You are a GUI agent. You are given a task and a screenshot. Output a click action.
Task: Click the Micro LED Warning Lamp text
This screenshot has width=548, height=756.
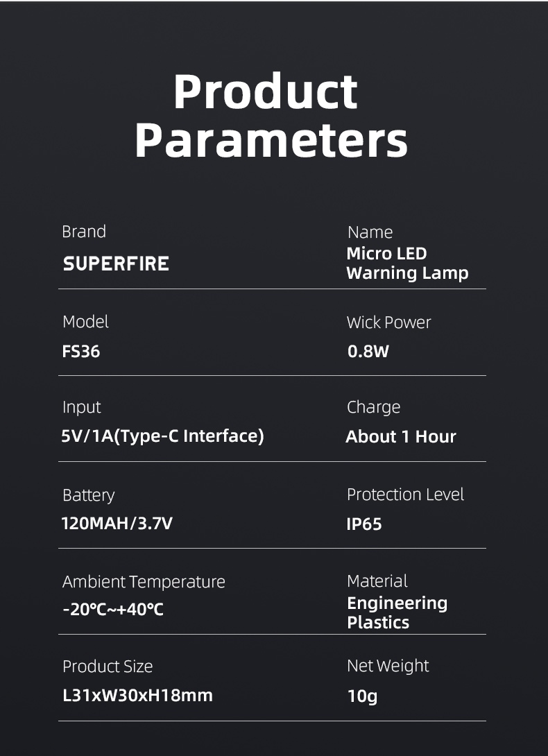407,264
